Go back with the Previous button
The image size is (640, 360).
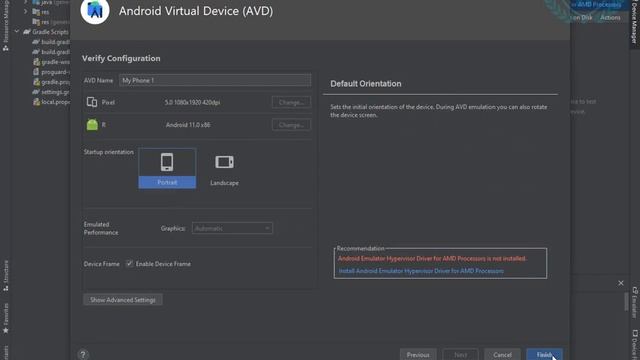click(418, 354)
